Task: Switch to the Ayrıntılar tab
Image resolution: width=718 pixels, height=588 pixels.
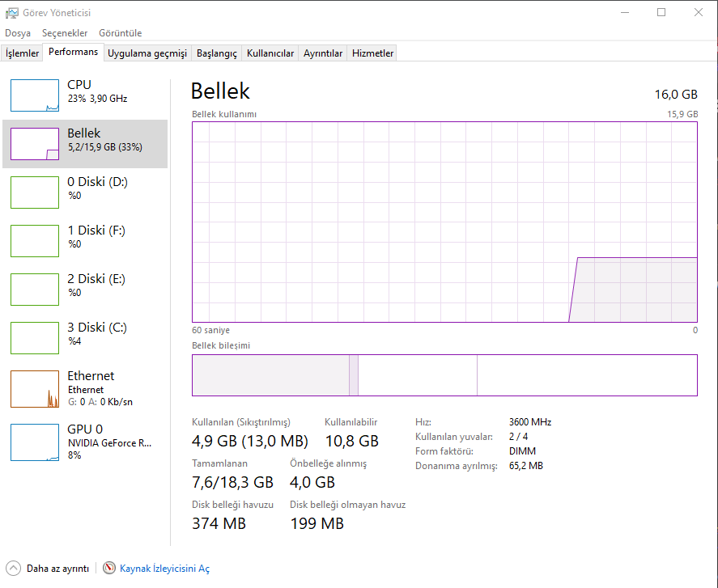Action: point(323,53)
